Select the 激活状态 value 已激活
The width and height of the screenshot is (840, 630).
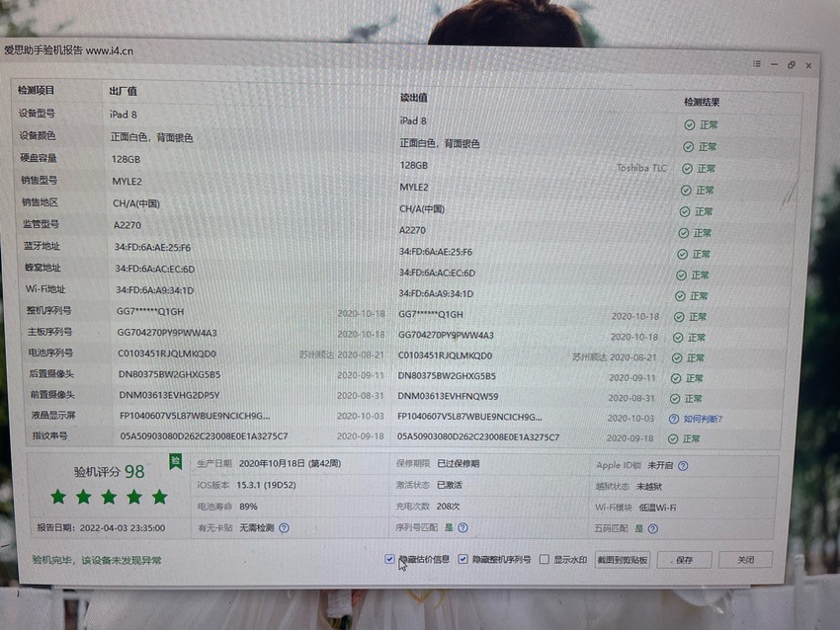click(x=450, y=485)
